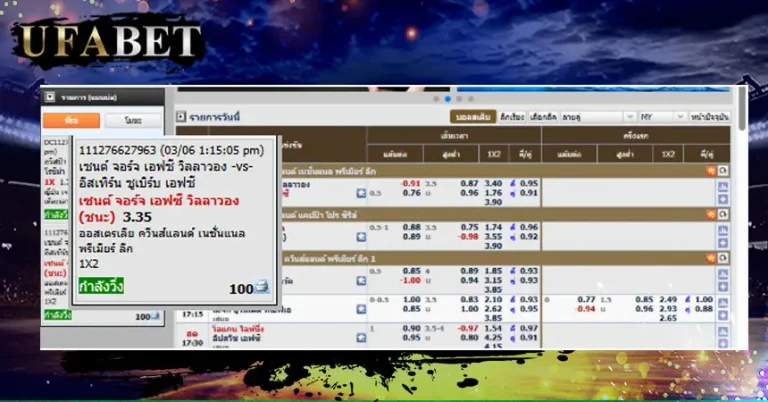This screenshot has height=402, width=768.
Task: Click the brown highlighted filter button
Action: [473, 117]
